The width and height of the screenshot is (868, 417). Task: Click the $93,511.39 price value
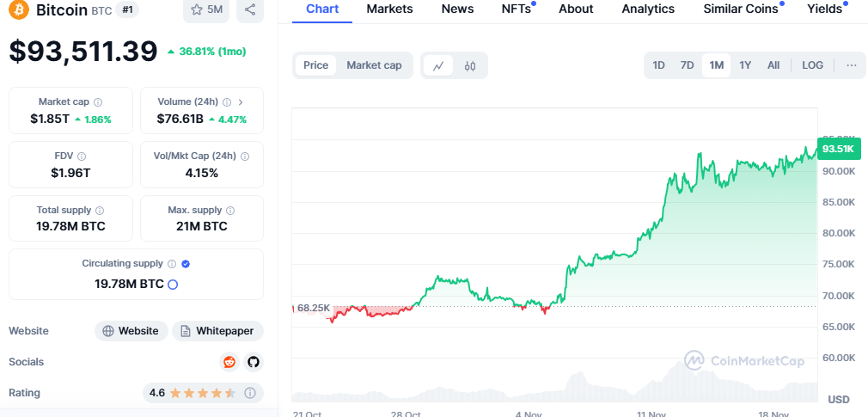[x=83, y=52]
